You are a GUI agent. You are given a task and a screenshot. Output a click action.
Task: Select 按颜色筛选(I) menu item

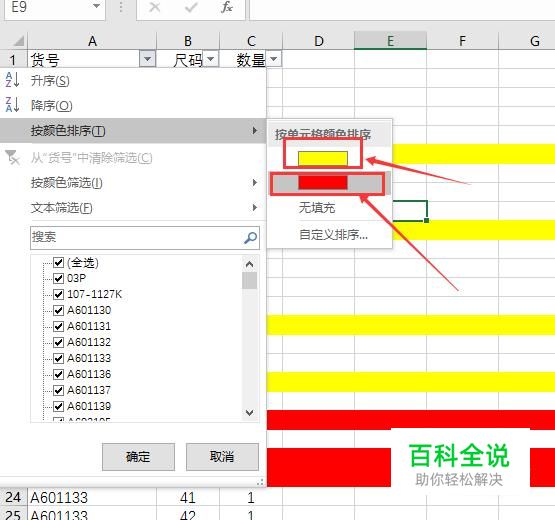click(x=133, y=183)
